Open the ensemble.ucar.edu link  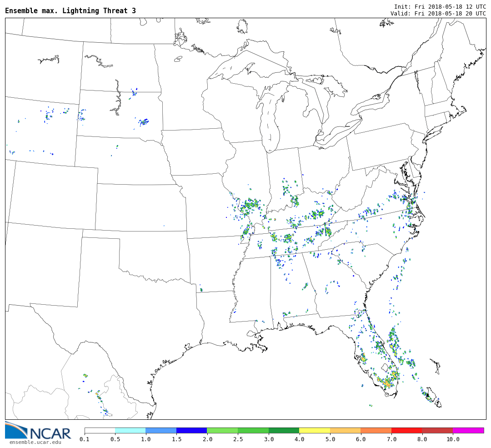click(x=35, y=442)
